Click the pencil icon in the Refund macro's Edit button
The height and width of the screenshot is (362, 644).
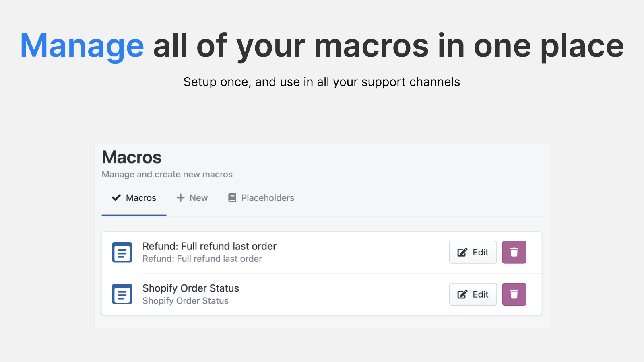(462, 252)
